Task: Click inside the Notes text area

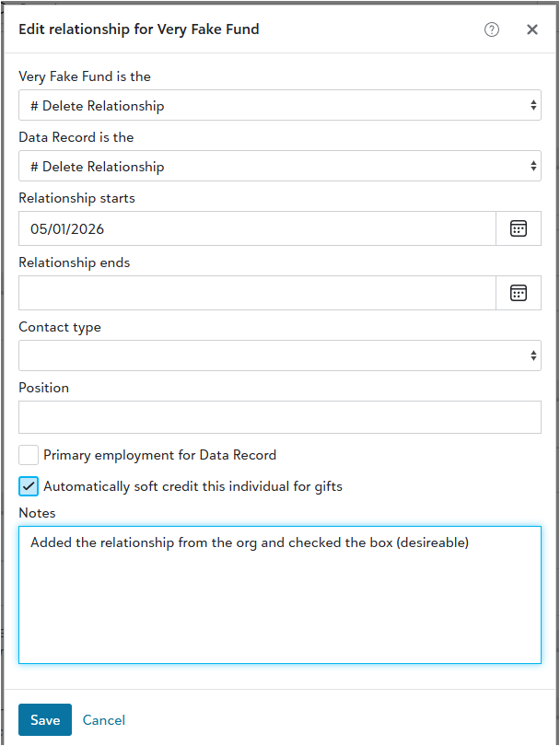Action: [x=280, y=595]
